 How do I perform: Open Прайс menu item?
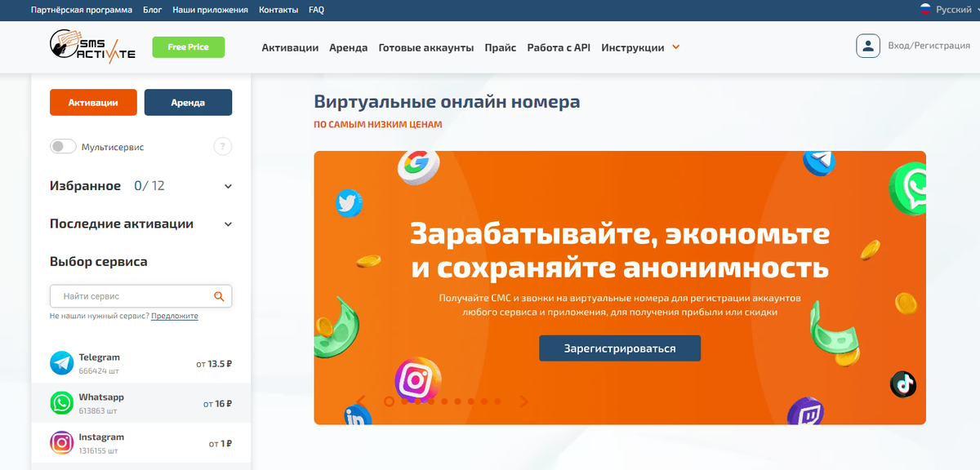point(501,47)
